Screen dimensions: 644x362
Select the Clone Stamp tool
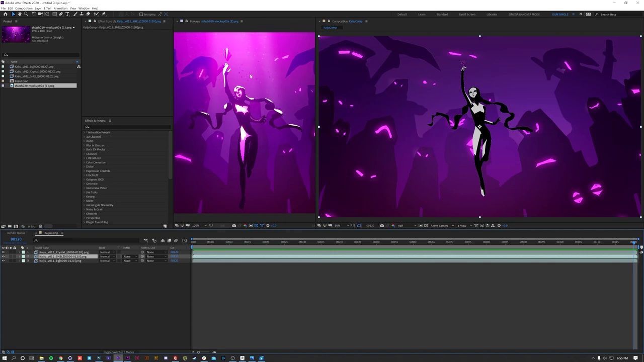82,14
